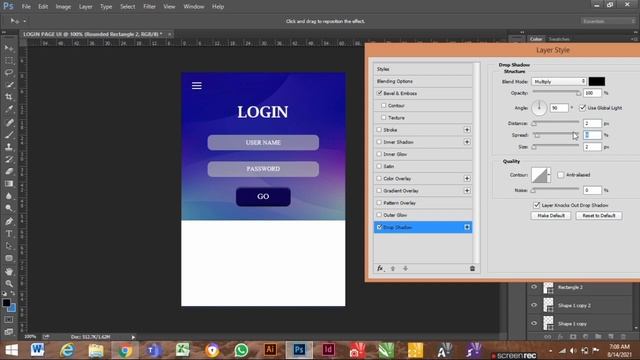640x360 pixels.
Task: Move effect up with the up arrow icon
Action: coord(393,269)
